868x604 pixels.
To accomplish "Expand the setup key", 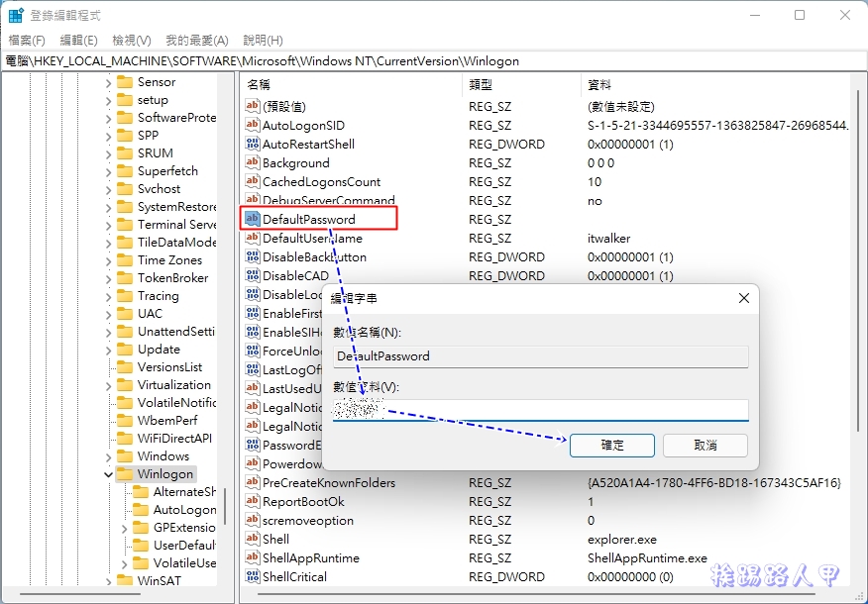I will [109, 101].
